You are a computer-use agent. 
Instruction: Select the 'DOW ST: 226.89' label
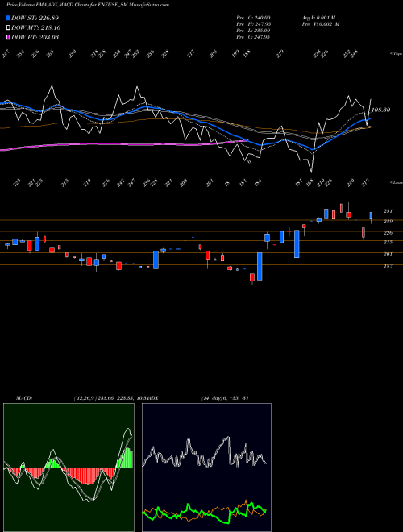coord(35,18)
